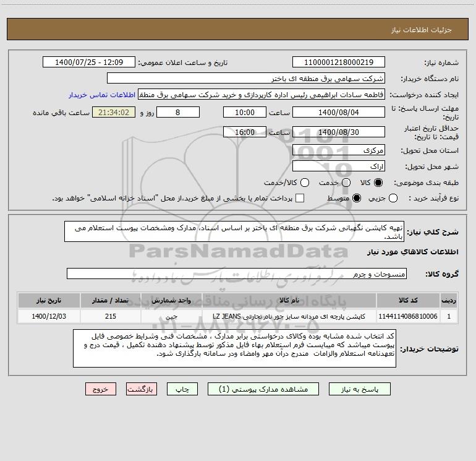The width and height of the screenshot is (476, 461).
Task: Click the بازگشت back button
Action: tap(142, 389)
